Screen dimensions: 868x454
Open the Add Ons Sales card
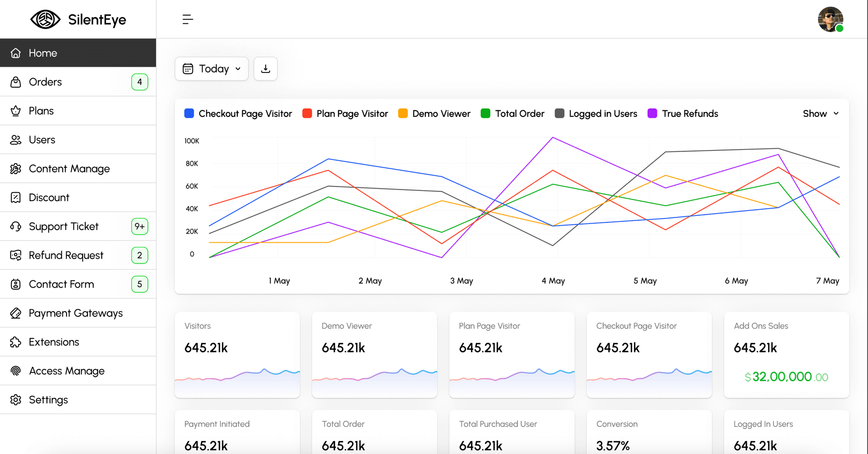786,355
